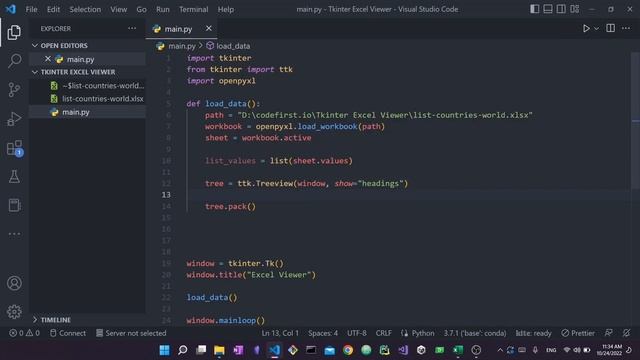Open File Explorer from taskbar
The width and height of the screenshot is (640, 360).
click(x=220, y=350)
